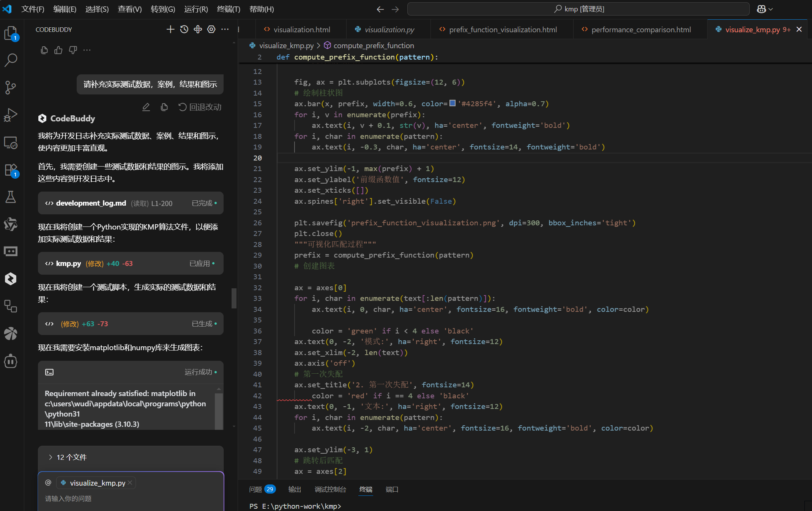Viewport: 812px width, 511px height.
Task: Switch to 输出 panel tab
Action: coord(295,489)
